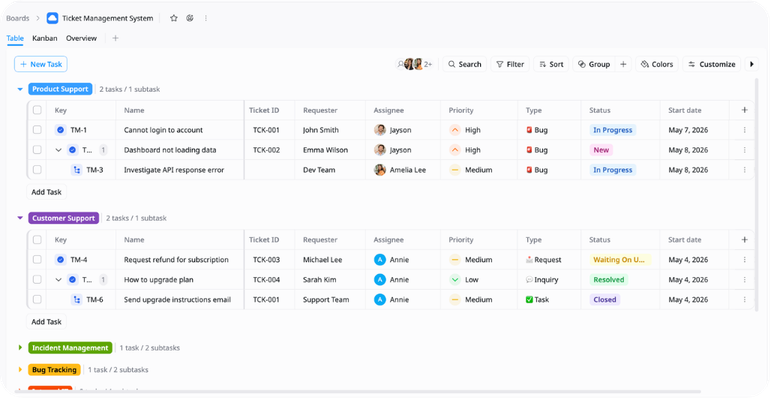Open In Progress status dropdown for TM-1
Image resolution: width=771 pixels, height=398 pixels.
pos(613,130)
